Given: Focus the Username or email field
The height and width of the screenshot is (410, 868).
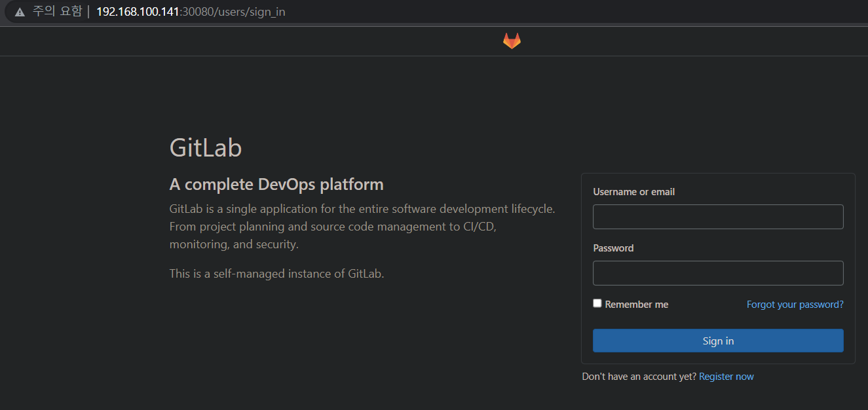Looking at the screenshot, I should click(717, 217).
